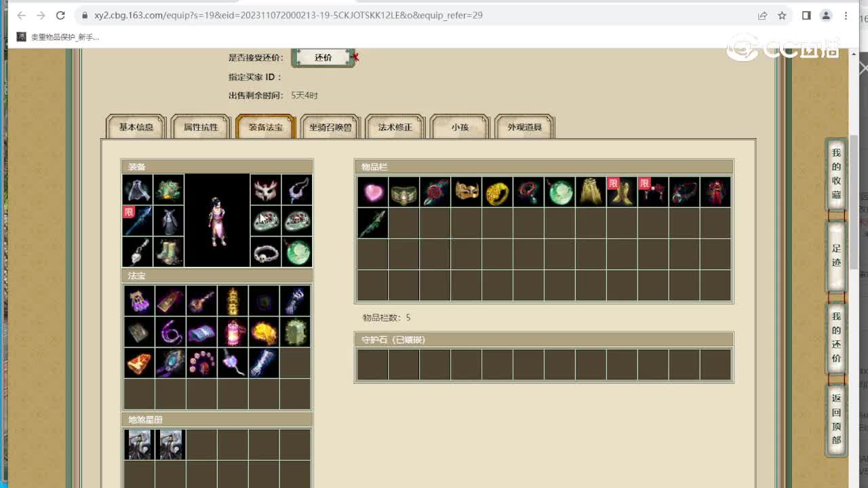Select the red rose dagger item

click(x=435, y=192)
